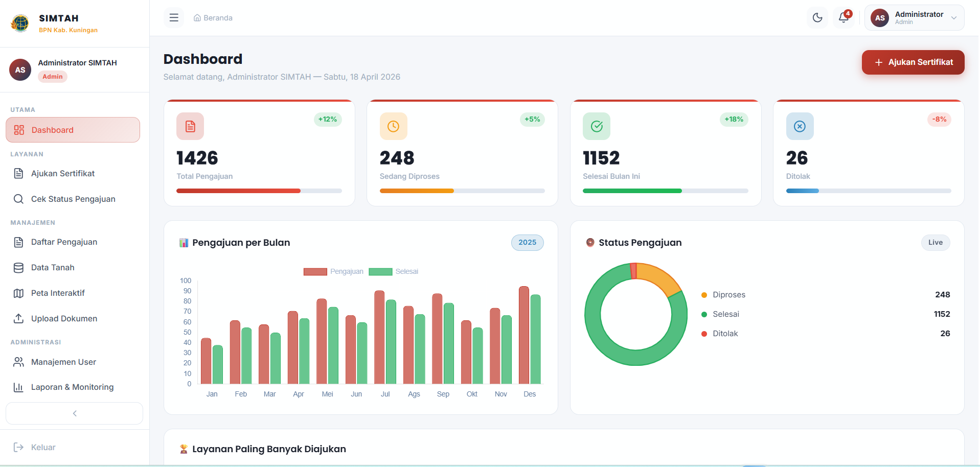The height and width of the screenshot is (467, 980).
Task: Click the Keluar logout icon
Action: (x=18, y=447)
